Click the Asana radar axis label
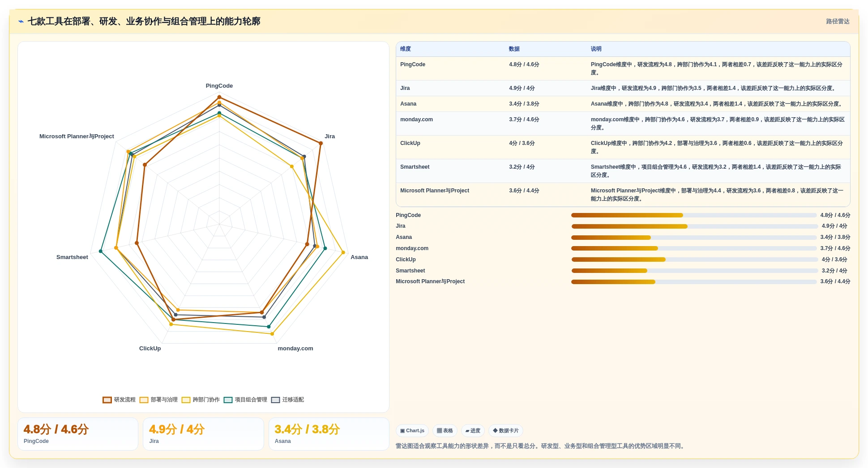The width and height of the screenshot is (868, 468). (359, 257)
